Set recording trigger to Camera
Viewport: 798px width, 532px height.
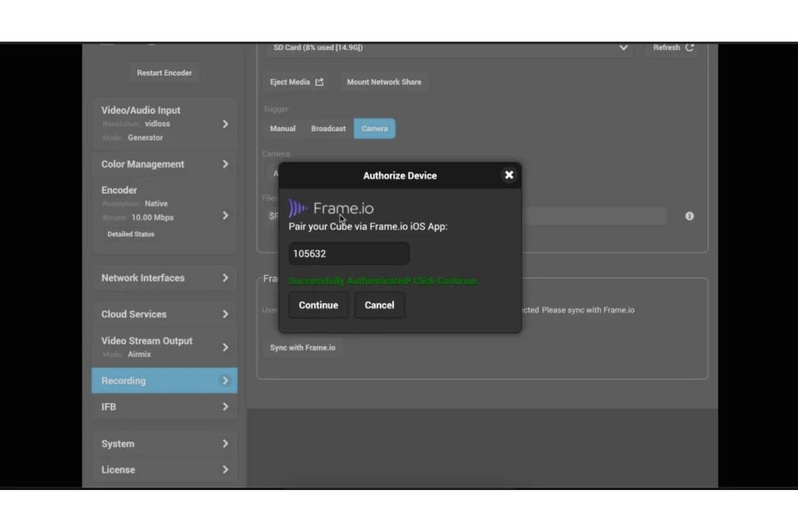[x=374, y=128]
